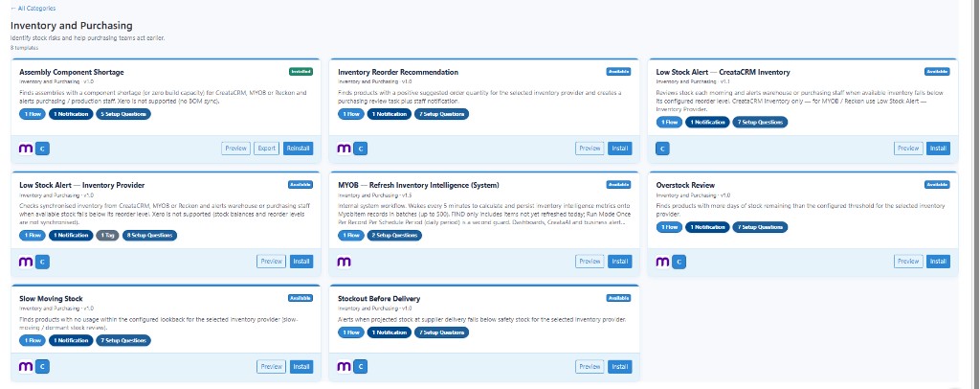Click 1 Notification pill on Slow Moving Stock card
The image size is (980, 389).
click(71, 340)
